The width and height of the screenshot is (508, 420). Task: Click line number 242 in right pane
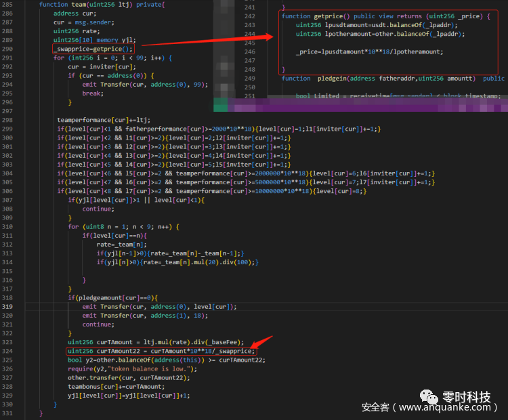pyautogui.click(x=249, y=16)
